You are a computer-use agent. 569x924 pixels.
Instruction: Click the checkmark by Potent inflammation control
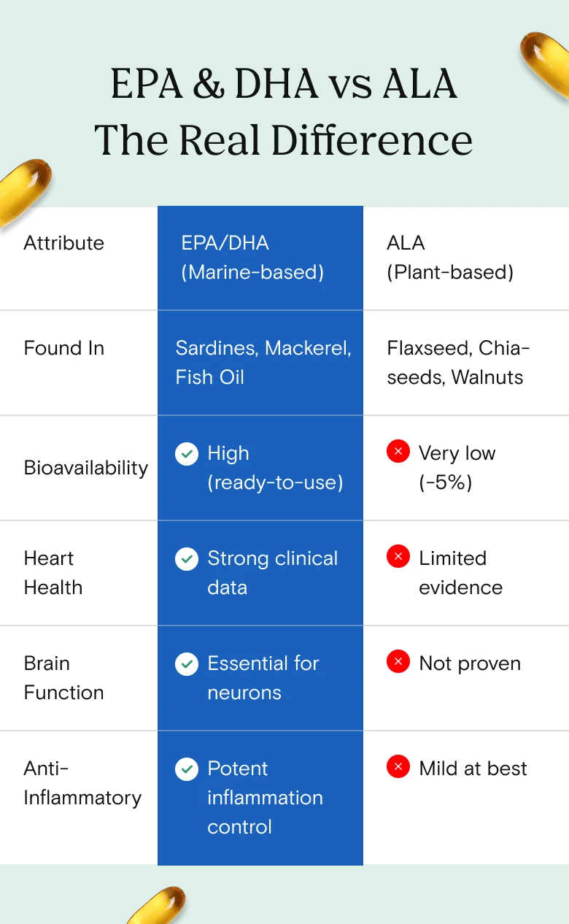(x=187, y=769)
